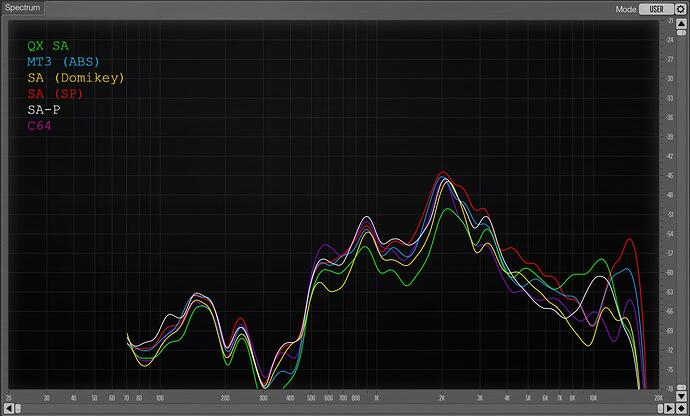The height and width of the screenshot is (416, 690).
Task: Click the 2K frequency axis label
Action: point(442,397)
